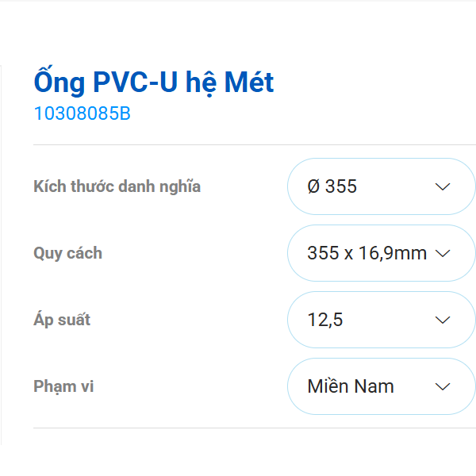Expand the Phạm vi region selector

pyautogui.click(x=381, y=386)
